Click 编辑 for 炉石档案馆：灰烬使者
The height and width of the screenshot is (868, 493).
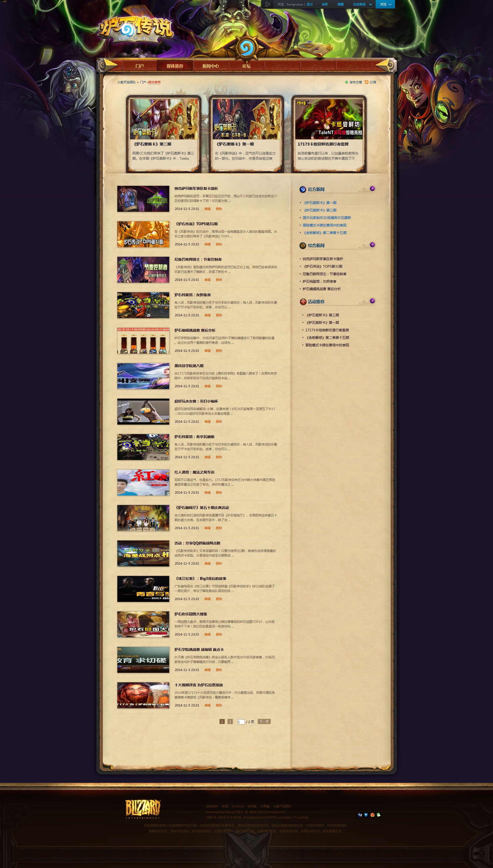pos(207,315)
